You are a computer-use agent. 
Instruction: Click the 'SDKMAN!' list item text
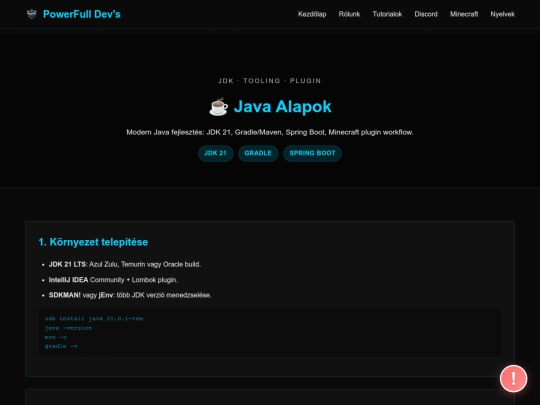130,295
